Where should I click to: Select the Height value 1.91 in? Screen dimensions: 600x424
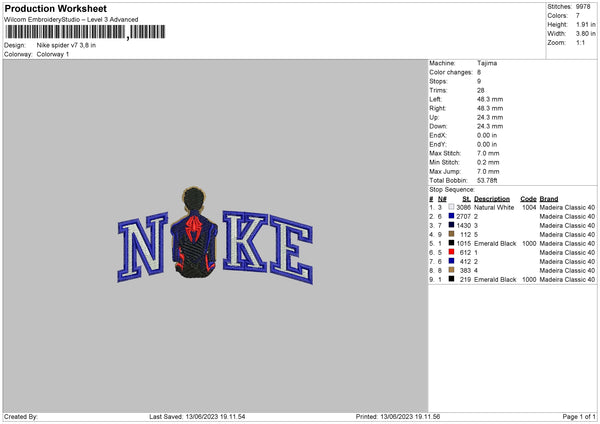pos(585,24)
